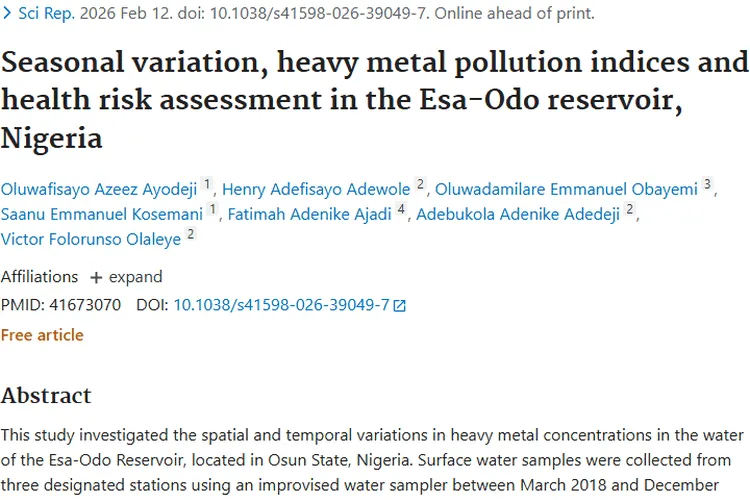Click the Abstract heading
This screenshot has width=750, height=500.
(x=46, y=395)
